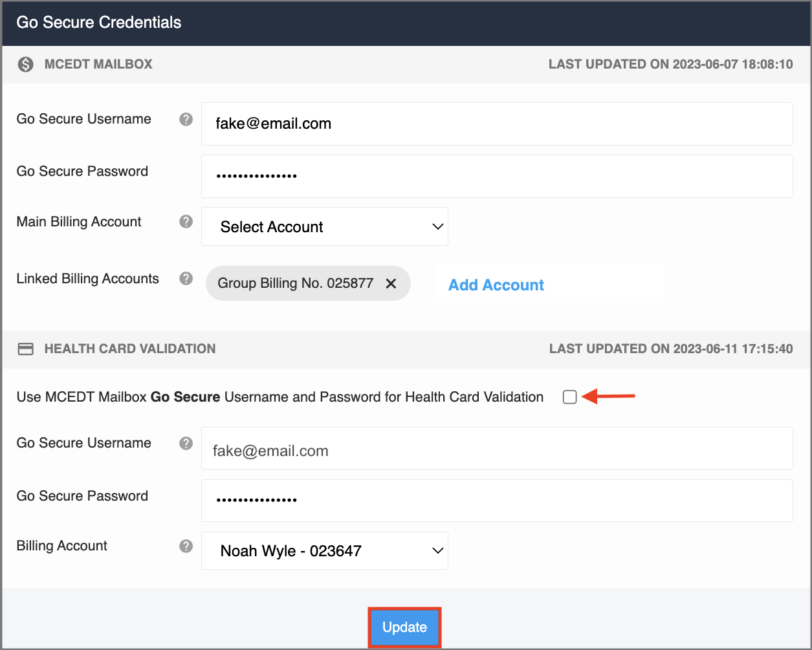Viewport: 812px width, 650px height.
Task: Click the dollar icon beside MCEDT Mailbox
Action: click(x=25, y=64)
